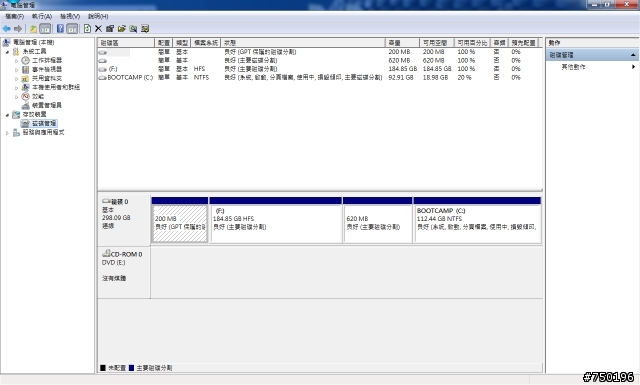640x385 pixels.
Task: Select 磁碟管理 in the left tree
Action: (x=44, y=123)
